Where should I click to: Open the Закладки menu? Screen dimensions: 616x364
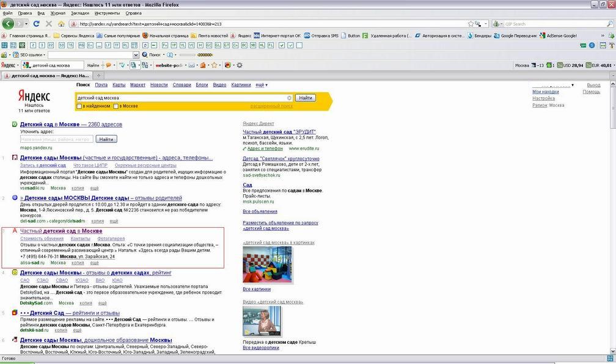click(x=79, y=13)
